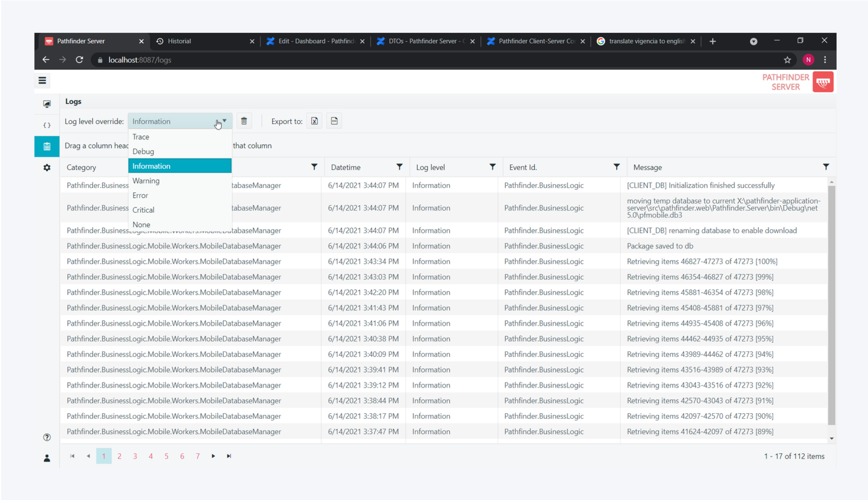The image size is (868, 500).
Task: Clear logs with the trash icon
Action: [244, 121]
